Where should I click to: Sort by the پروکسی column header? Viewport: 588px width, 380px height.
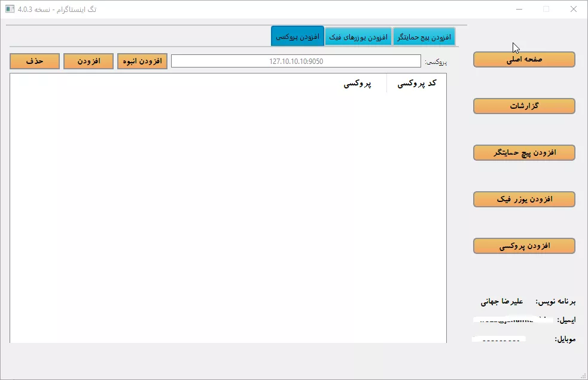tap(357, 83)
